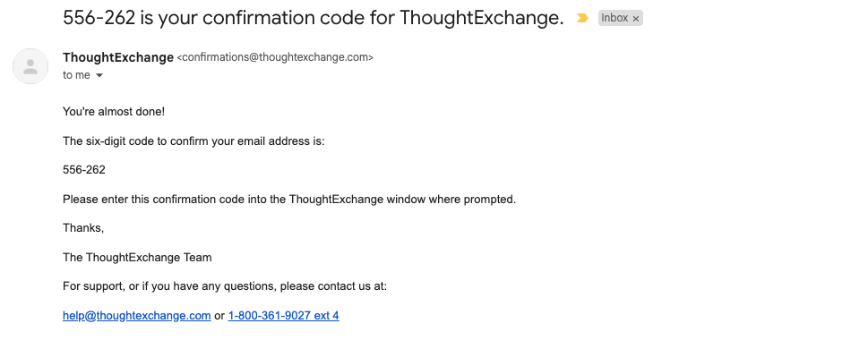The width and height of the screenshot is (868, 349).
Task: Remove the Inbox label with its x
Action: pyautogui.click(x=635, y=19)
